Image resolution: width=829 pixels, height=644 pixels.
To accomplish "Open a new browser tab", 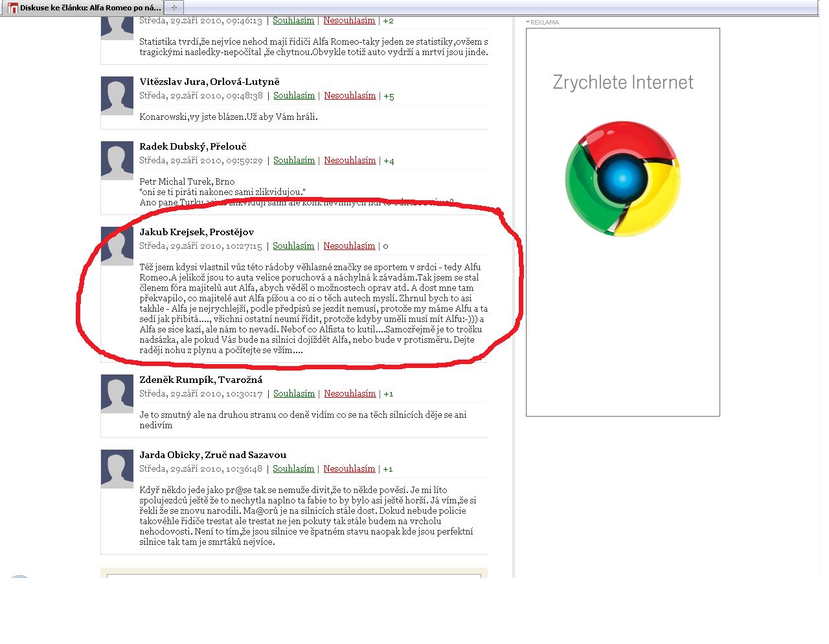I will tap(174, 8).
